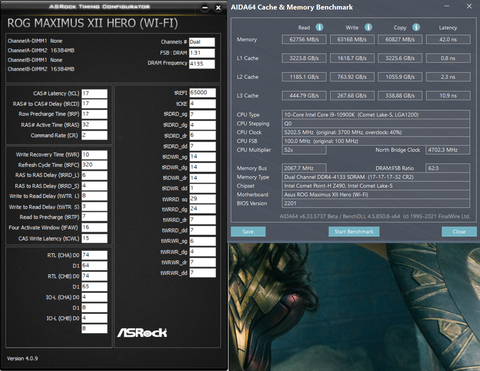Click the Memory Read value 62756 MB/s

[x=304, y=39]
